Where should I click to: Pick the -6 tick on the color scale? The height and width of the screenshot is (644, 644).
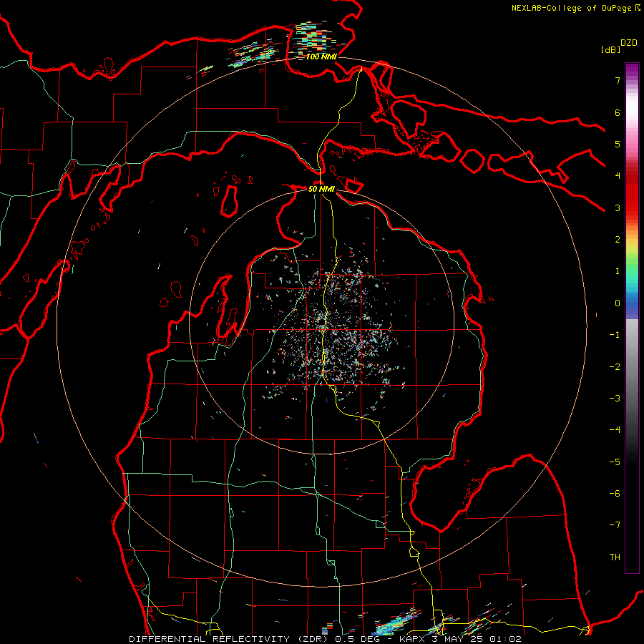(615, 494)
